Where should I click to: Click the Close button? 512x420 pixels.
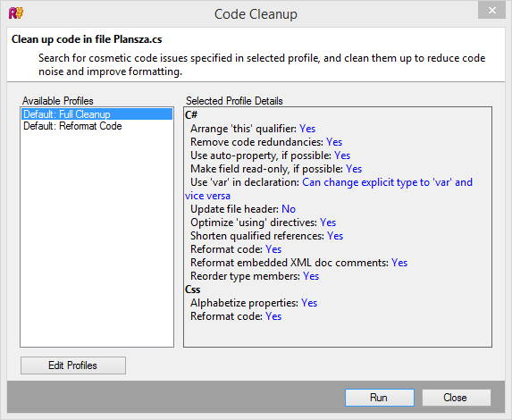[457, 398]
